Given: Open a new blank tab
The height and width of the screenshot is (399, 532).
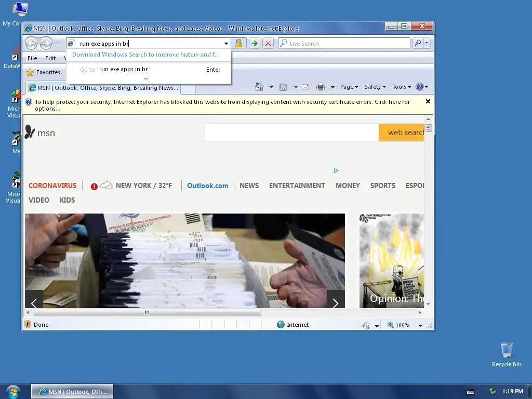Looking at the screenshot, I should click(188, 88).
